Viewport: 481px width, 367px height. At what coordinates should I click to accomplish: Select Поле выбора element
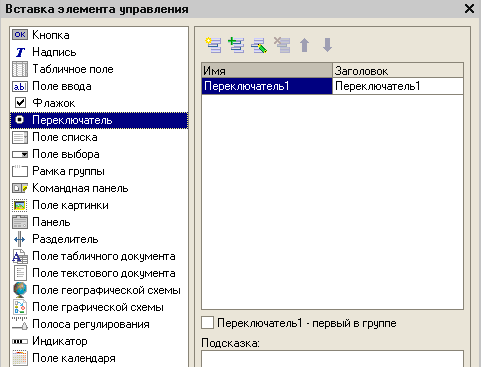[99, 154]
